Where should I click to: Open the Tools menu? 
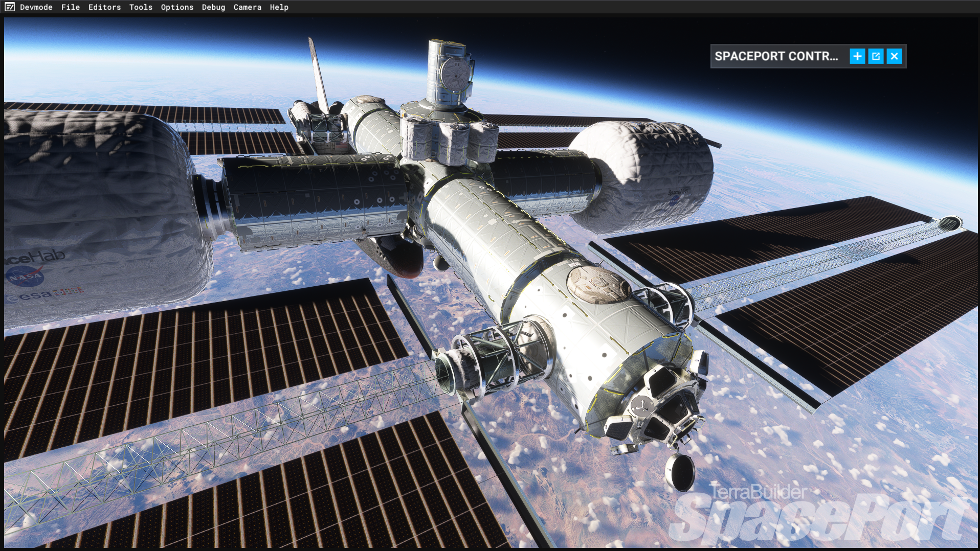141,7
